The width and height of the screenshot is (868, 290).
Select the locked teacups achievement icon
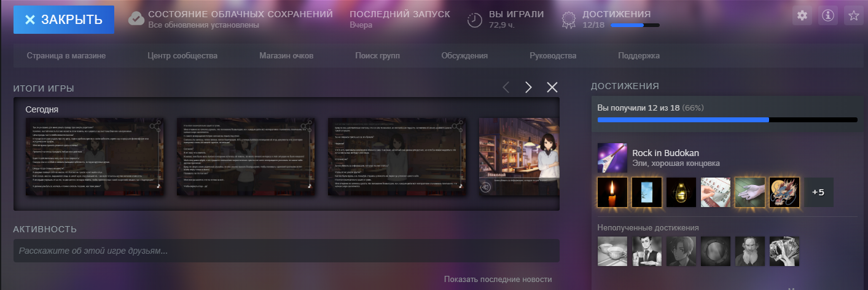612,251
